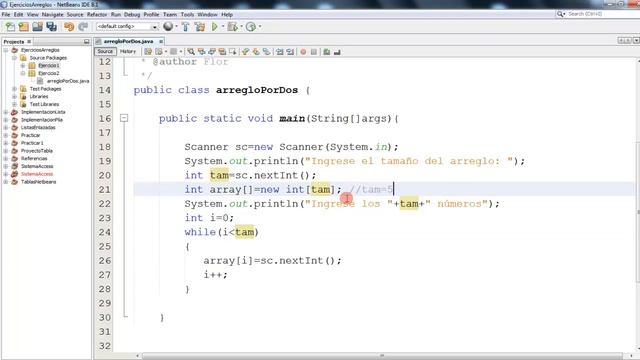Click line number 24 in the gutter

click(x=104, y=232)
